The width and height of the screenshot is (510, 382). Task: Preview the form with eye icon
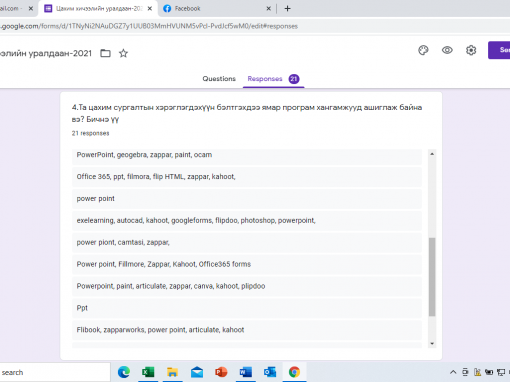447,50
